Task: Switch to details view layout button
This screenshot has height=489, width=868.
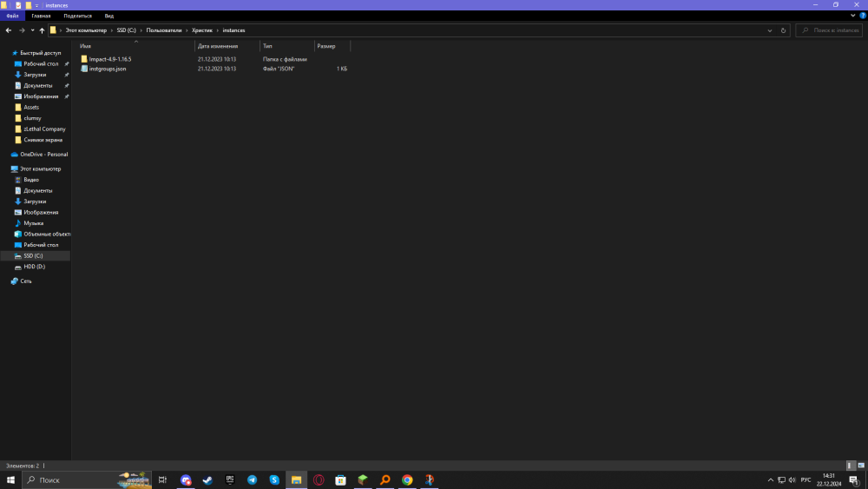Action: (x=852, y=466)
